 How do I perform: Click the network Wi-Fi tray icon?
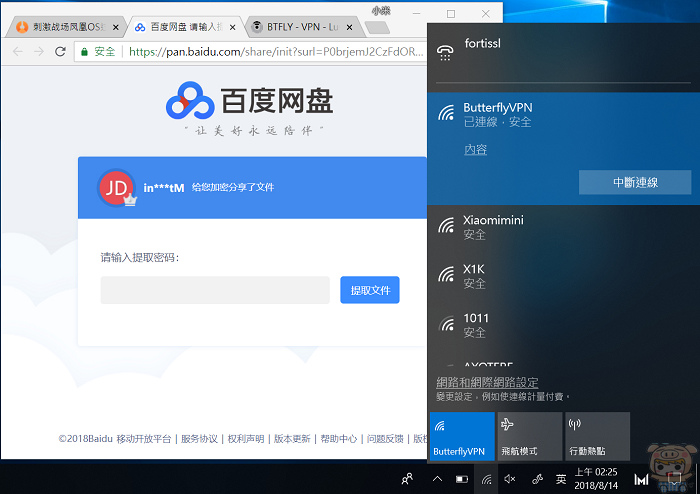pos(487,479)
